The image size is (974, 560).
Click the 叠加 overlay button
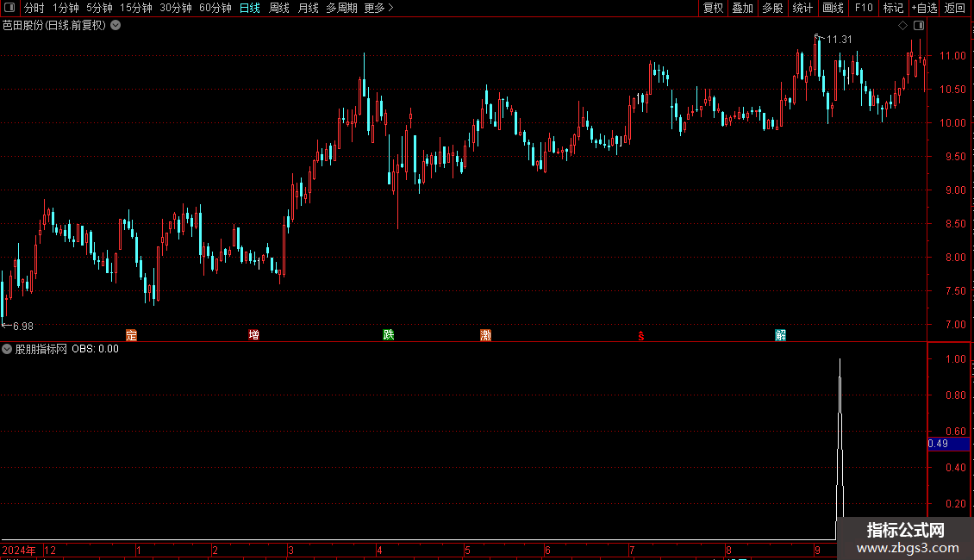click(x=742, y=8)
